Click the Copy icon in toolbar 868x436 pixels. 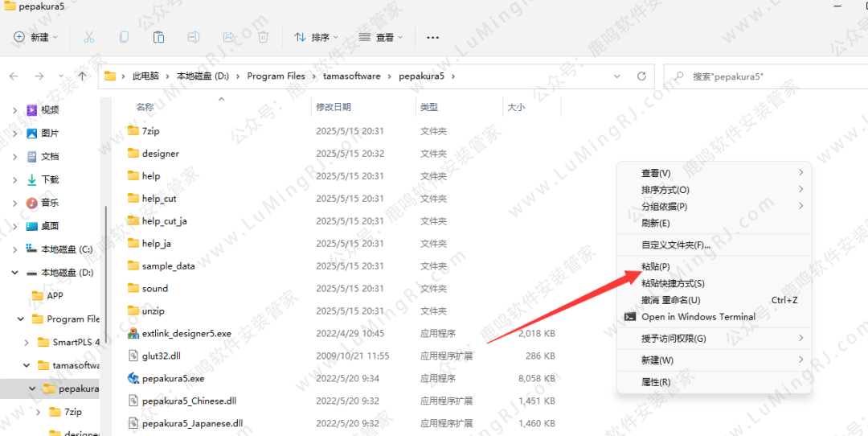click(x=124, y=37)
